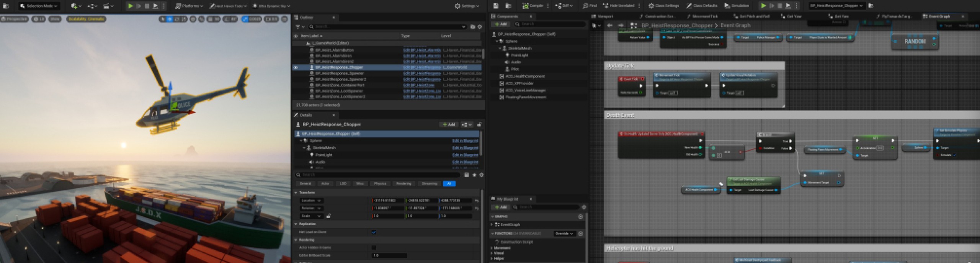980x263 pixels.
Task: Activate the translate (move) gizmo tool
Action: click(x=170, y=19)
